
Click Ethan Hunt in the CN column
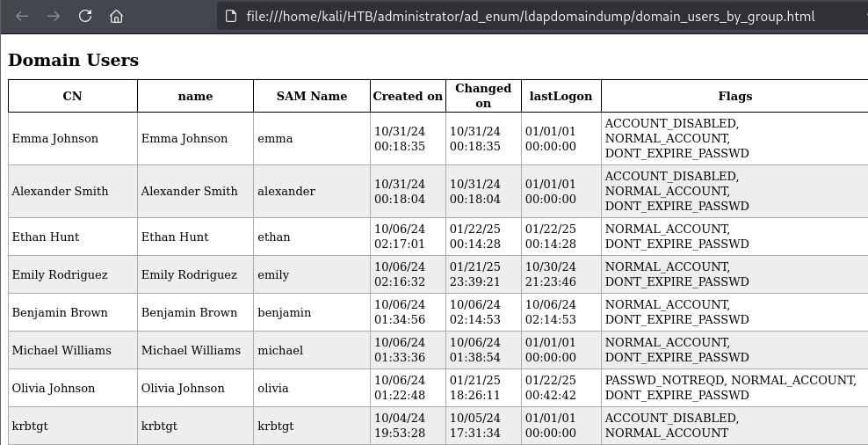(x=46, y=237)
